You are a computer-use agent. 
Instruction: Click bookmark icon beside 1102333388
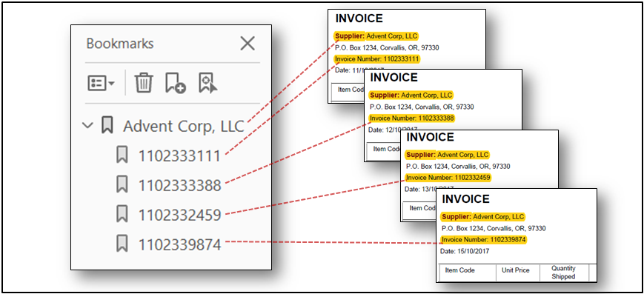click(122, 184)
